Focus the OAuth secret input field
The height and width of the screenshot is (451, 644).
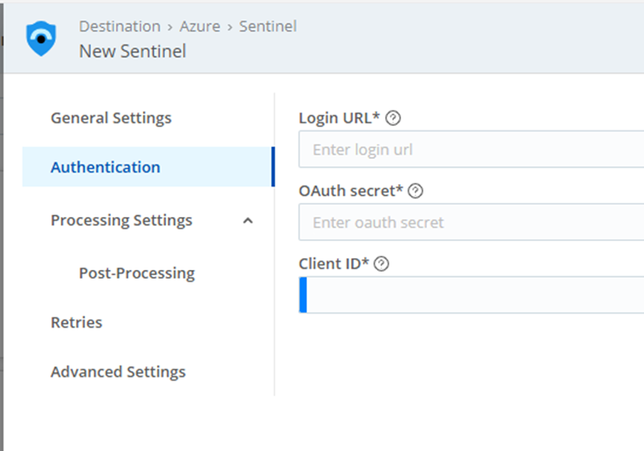(x=471, y=222)
